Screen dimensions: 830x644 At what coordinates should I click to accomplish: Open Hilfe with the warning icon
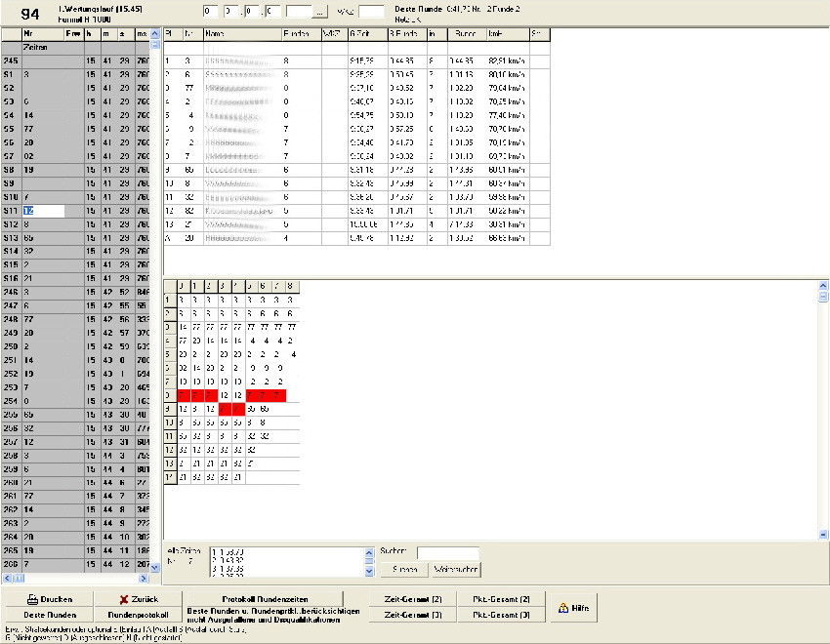(573, 607)
